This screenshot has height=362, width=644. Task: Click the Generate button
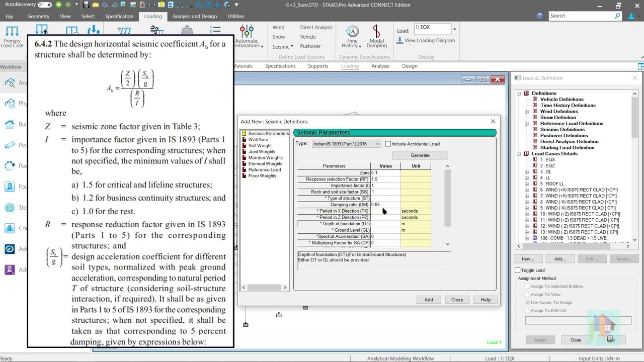click(x=420, y=155)
